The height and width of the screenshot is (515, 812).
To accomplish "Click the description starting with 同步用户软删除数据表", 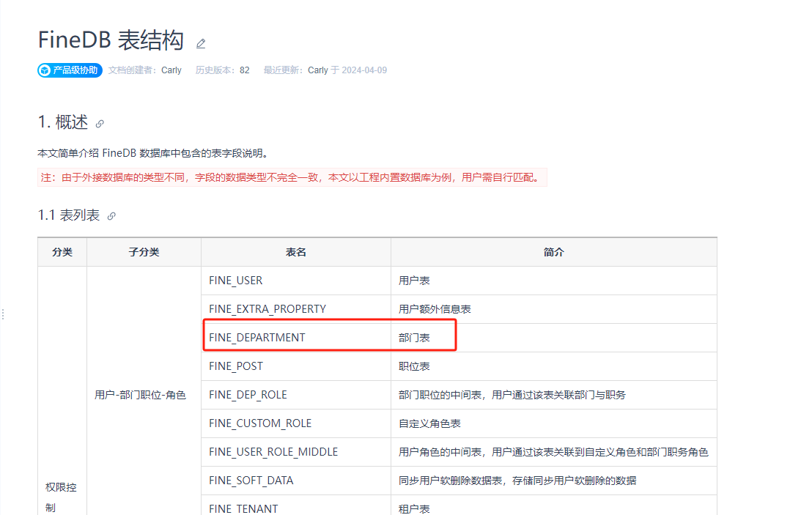I will pos(553,481).
